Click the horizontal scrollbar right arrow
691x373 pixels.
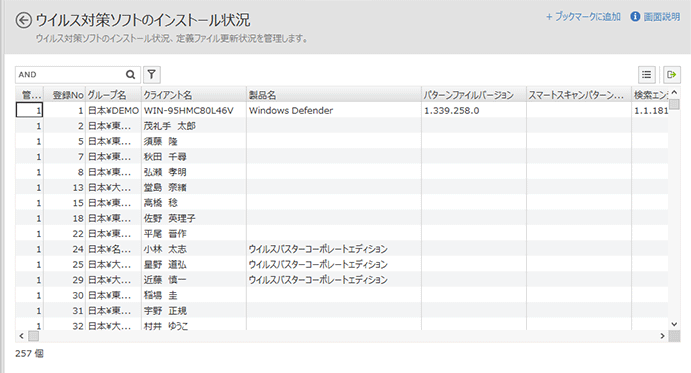[662, 336]
